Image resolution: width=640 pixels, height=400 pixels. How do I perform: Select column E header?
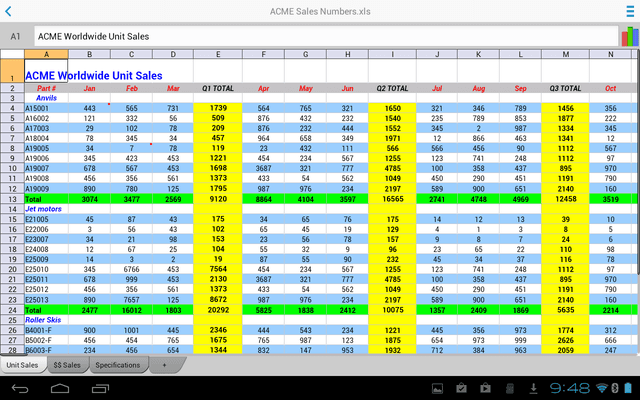(218, 54)
